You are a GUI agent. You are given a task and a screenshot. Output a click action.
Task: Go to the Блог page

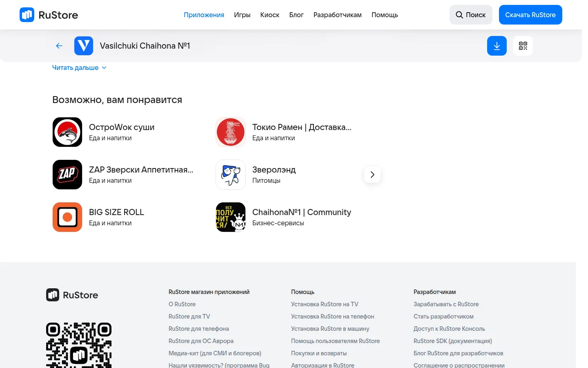coord(296,15)
